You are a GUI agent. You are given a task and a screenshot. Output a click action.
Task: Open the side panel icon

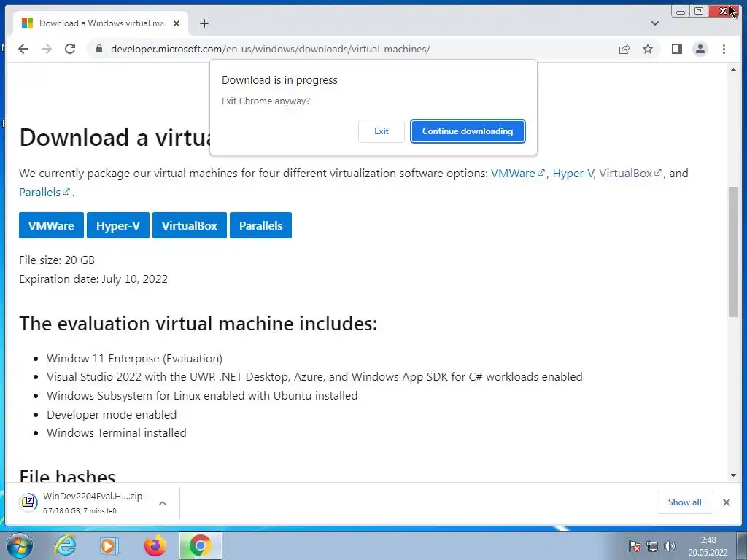click(x=676, y=49)
